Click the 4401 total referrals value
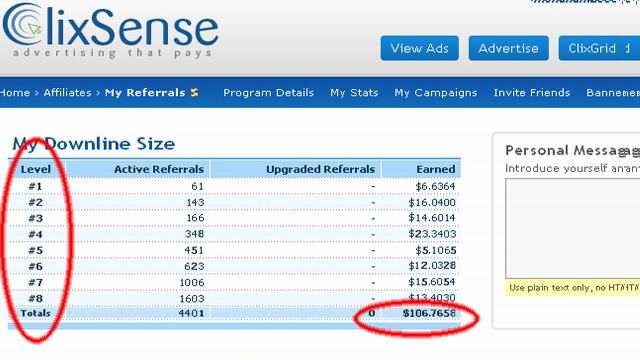Image resolution: width=640 pixels, height=360 pixels. pos(191,313)
